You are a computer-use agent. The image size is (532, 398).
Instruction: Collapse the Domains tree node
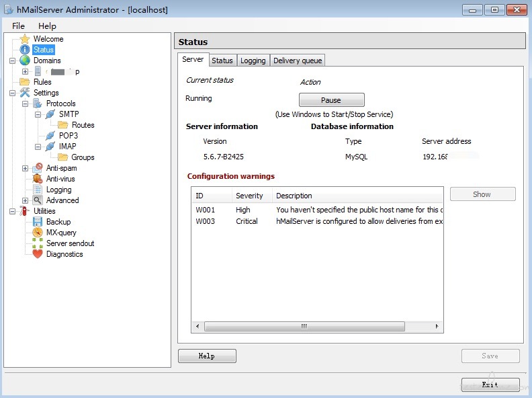(x=13, y=61)
